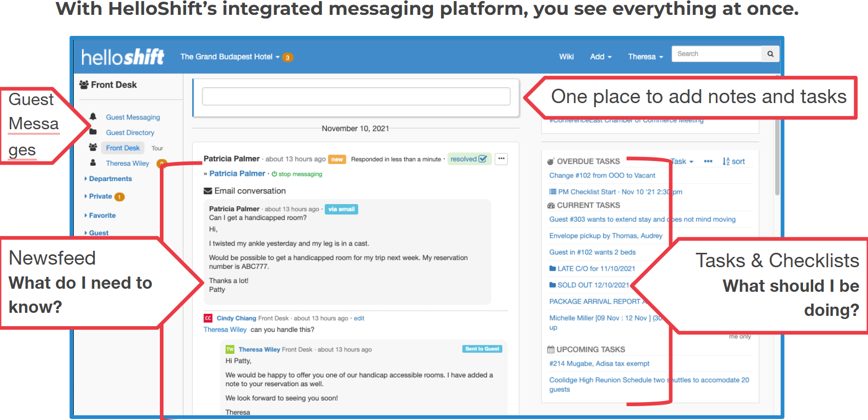Edit Cindy Chiang's comment
This screenshot has height=420, width=868.
(359, 318)
